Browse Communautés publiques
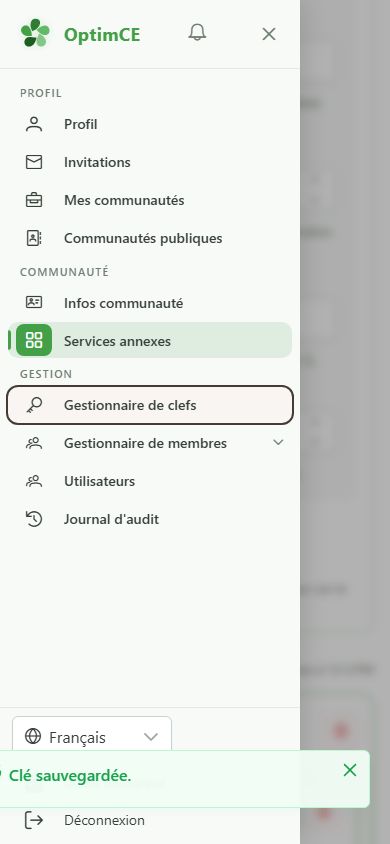This screenshot has width=390, height=844. (x=150, y=238)
